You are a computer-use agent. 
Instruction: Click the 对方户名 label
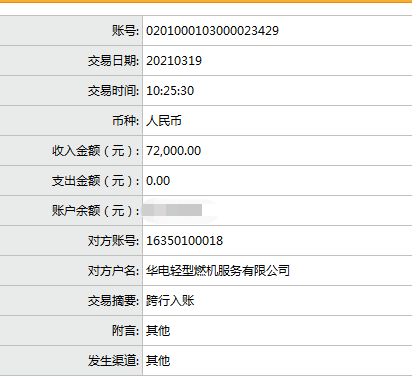click(113, 271)
